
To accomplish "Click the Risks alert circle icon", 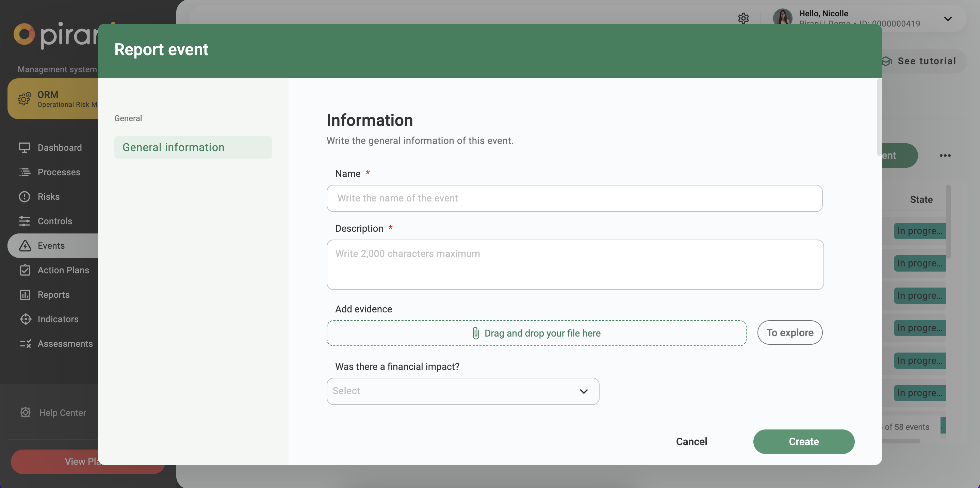I will pyautogui.click(x=24, y=197).
